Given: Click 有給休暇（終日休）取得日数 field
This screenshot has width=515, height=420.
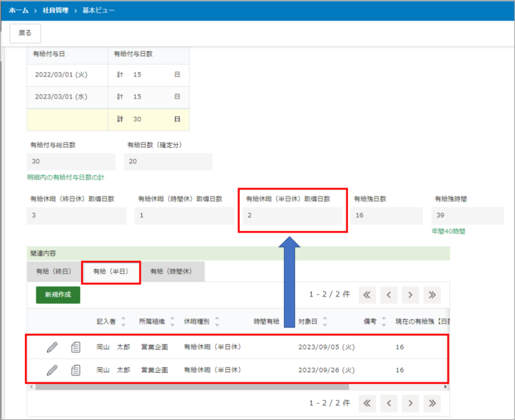Looking at the screenshot, I should coord(77,216).
